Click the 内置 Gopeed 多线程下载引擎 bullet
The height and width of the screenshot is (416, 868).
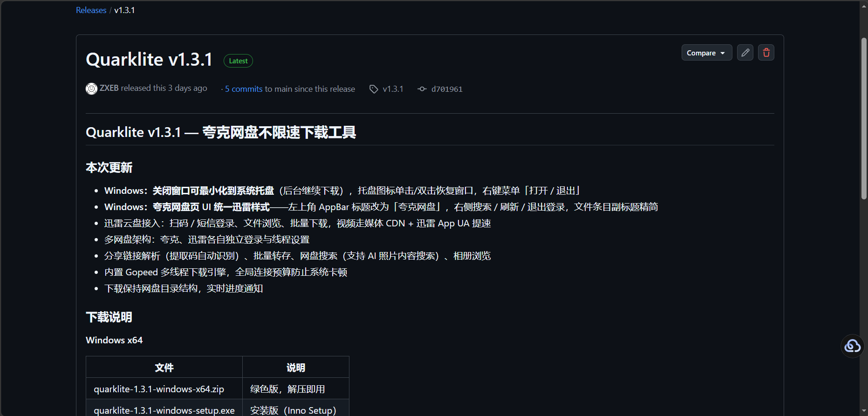[226, 272]
